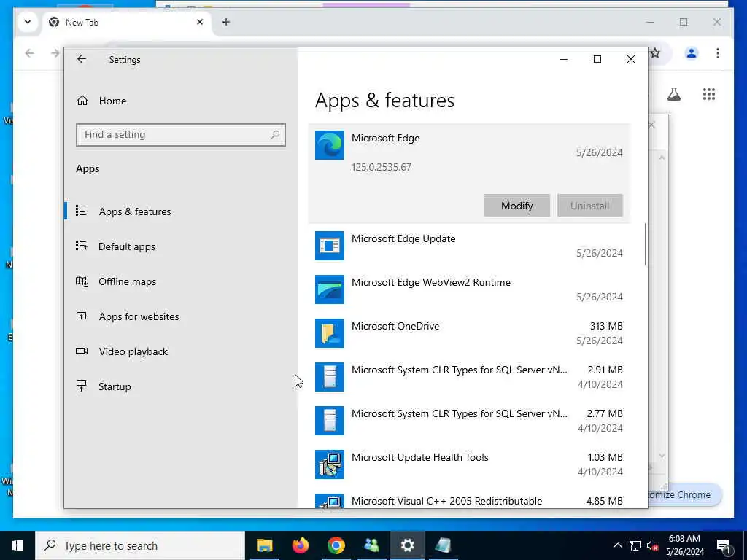Bookmark this page with Chrome's star icon
The height and width of the screenshot is (560, 747).
pos(656,53)
